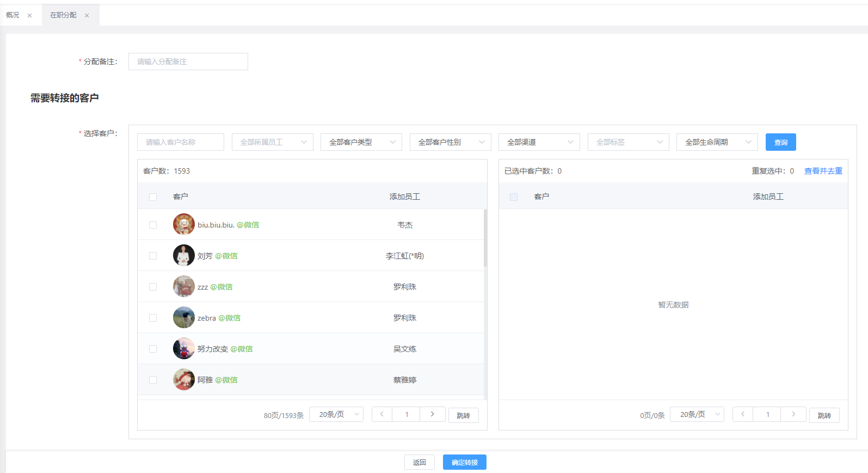This screenshot has width=868, height=473.
Task: Click the customer list vertical scrollbar
Action: click(485, 238)
